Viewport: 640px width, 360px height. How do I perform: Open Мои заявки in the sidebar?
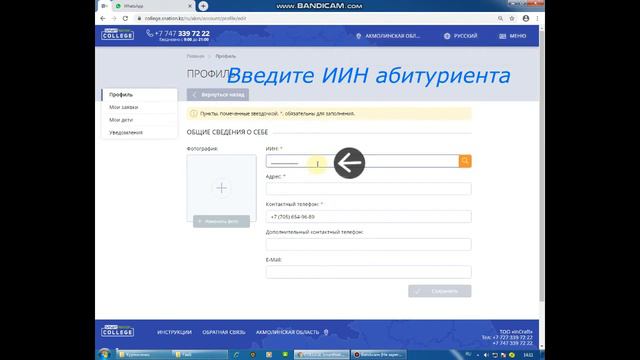pyautogui.click(x=139, y=107)
